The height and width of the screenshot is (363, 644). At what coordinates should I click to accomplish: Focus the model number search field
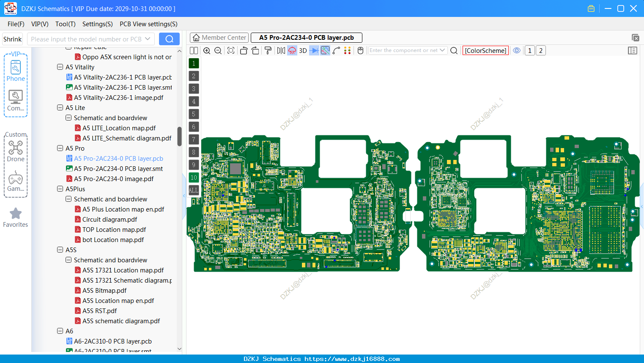pyautogui.click(x=86, y=39)
